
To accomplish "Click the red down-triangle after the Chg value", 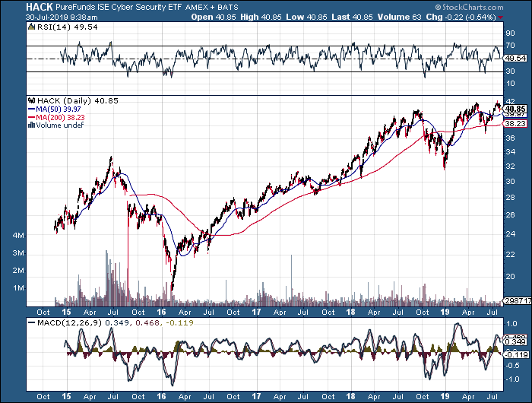I will click(x=501, y=17).
